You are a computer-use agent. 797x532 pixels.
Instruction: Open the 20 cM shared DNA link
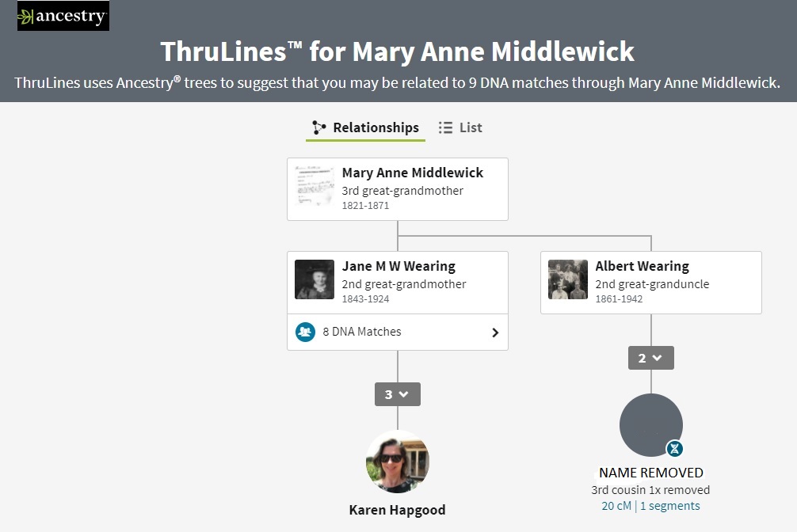tap(616, 506)
